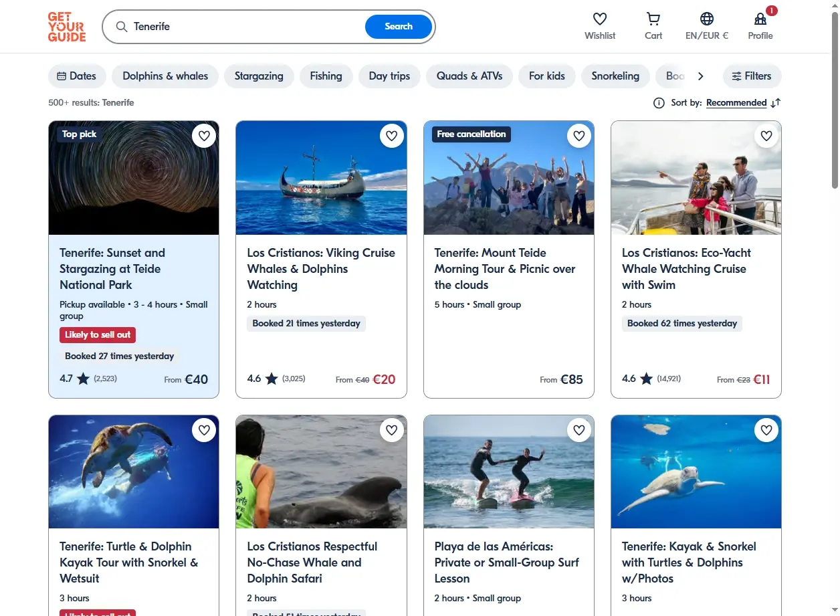The width and height of the screenshot is (840, 616).
Task: Open the GetYourGuide home logo
Action: 67,27
